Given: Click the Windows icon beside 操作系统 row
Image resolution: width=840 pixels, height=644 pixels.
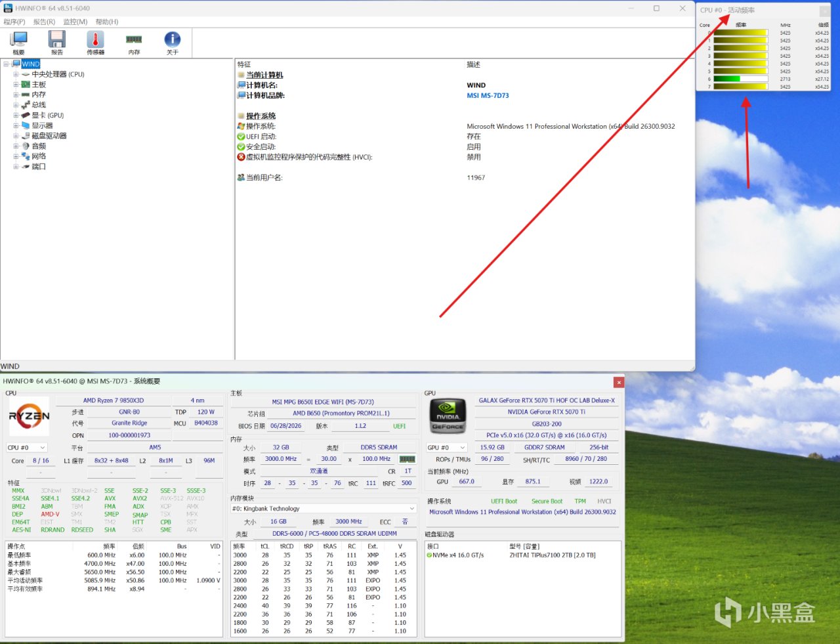Looking at the screenshot, I should coord(241,126).
